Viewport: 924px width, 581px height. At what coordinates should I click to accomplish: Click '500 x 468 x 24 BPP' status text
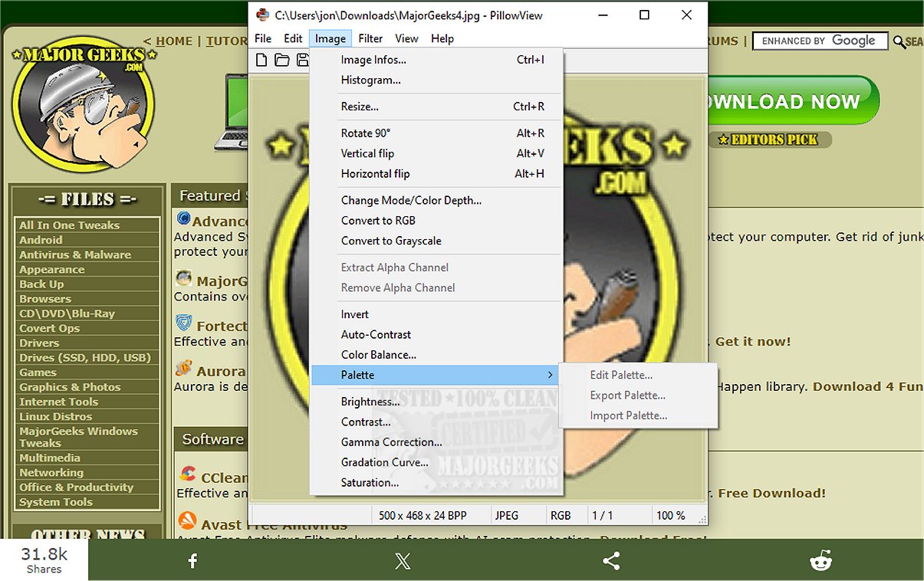423,515
